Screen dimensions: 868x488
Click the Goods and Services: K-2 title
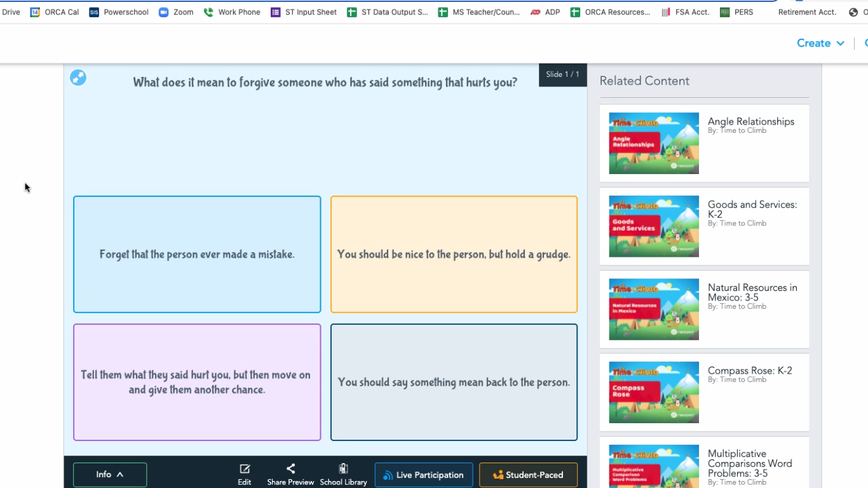pyautogui.click(x=752, y=209)
